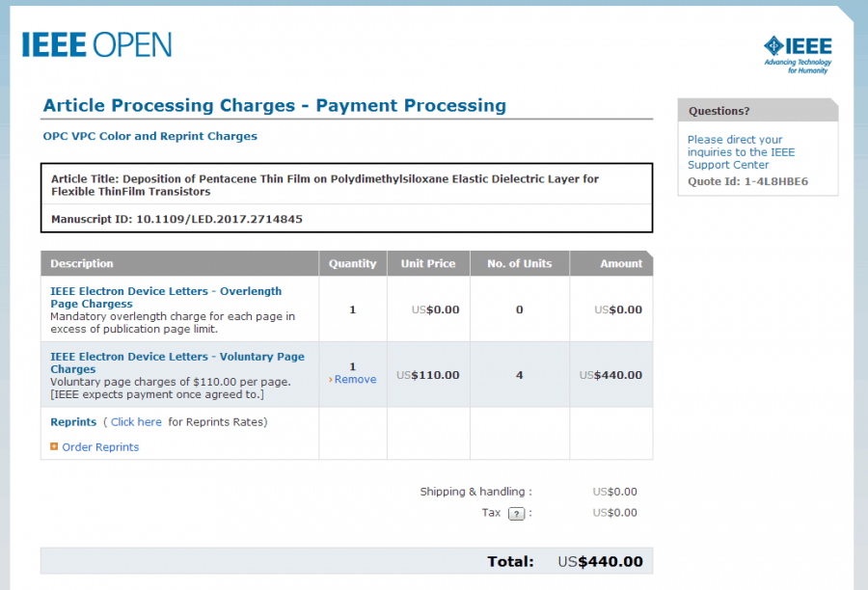This screenshot has width=868, height=590.
Task: Open 'Click here' for Reprints Rates
Action: pos(136,421)
